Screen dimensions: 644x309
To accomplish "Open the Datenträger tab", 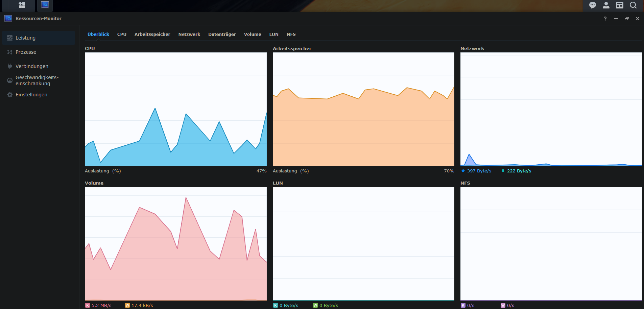I will click(222, 34).
